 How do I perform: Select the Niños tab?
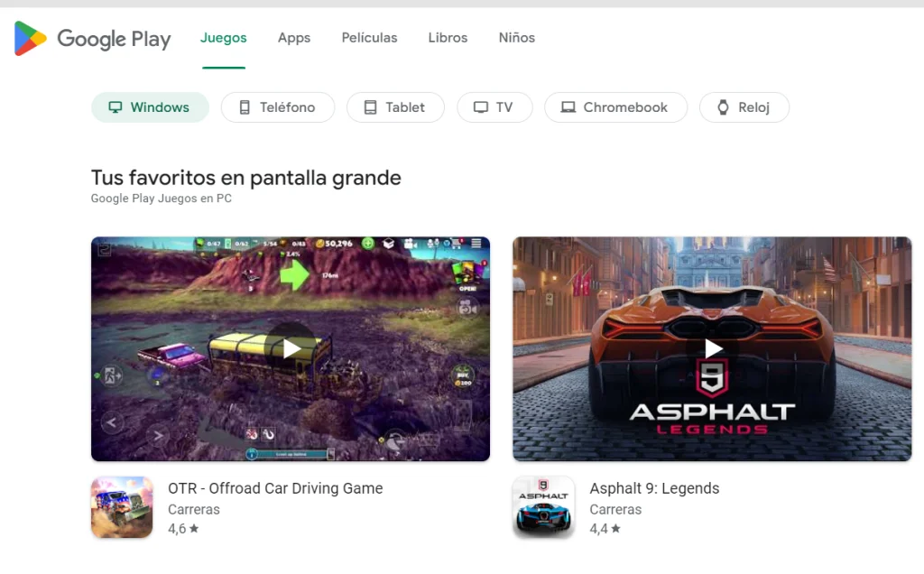[517, 38]
